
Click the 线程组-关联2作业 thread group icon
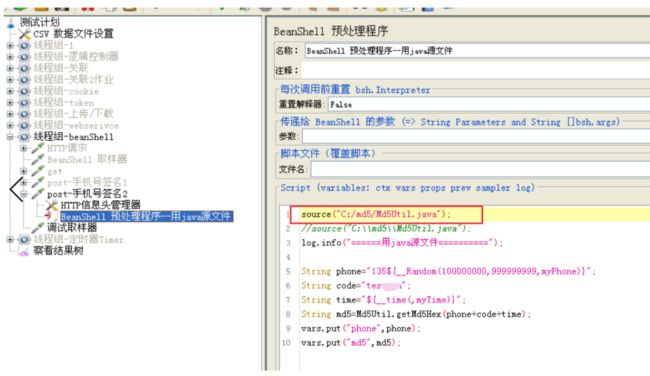point(24,80)
